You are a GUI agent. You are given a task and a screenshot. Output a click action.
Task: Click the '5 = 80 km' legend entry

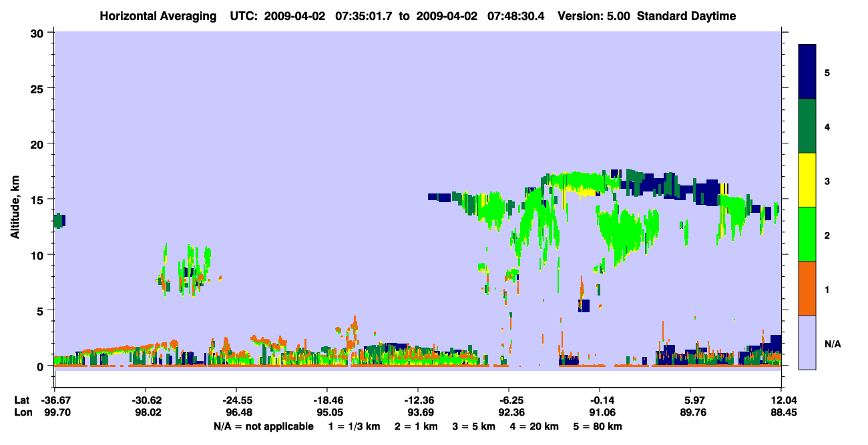click(597, 426)
